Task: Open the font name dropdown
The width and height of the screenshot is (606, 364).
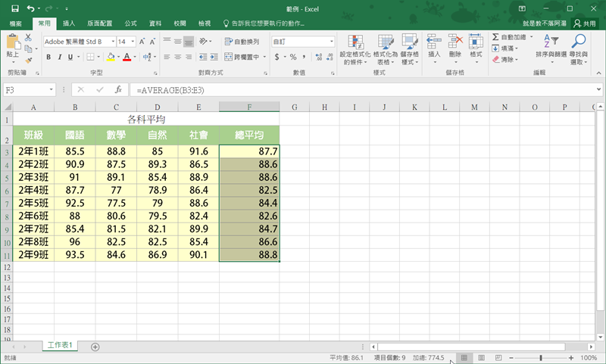Action: 112,41
